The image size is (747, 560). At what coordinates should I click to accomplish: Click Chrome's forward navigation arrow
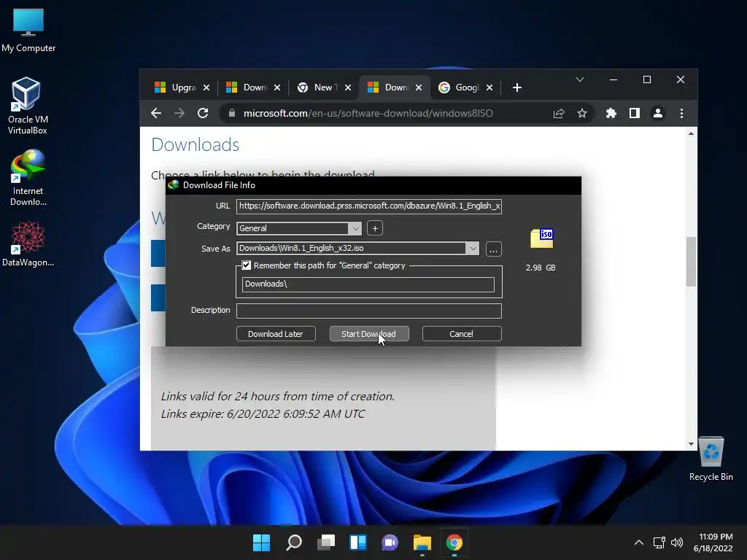179,113
